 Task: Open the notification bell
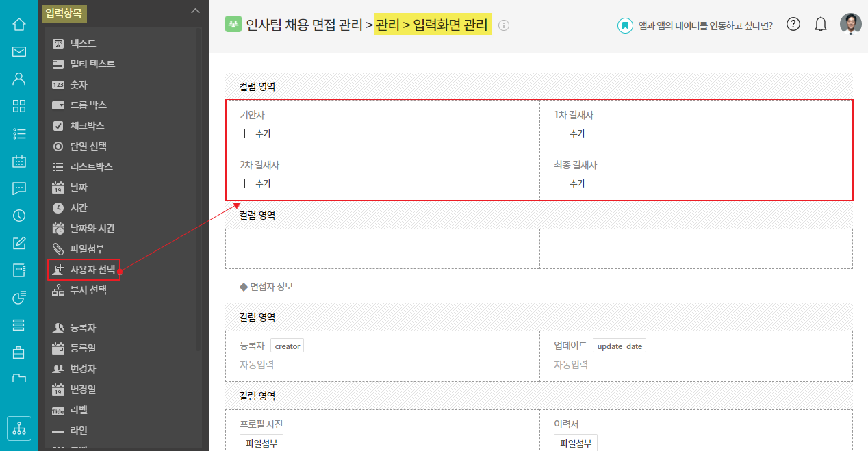pos(821,25)
